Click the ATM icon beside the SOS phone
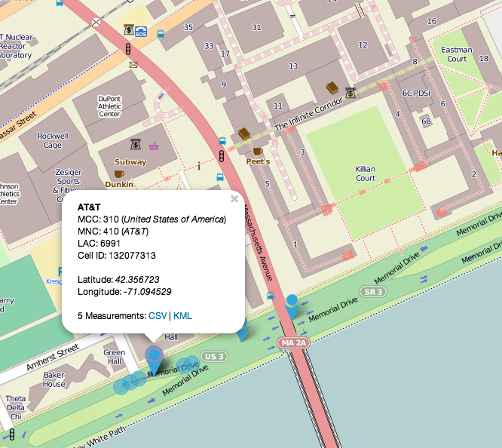Viewport: 502px width, 448px height. [129, 29]
